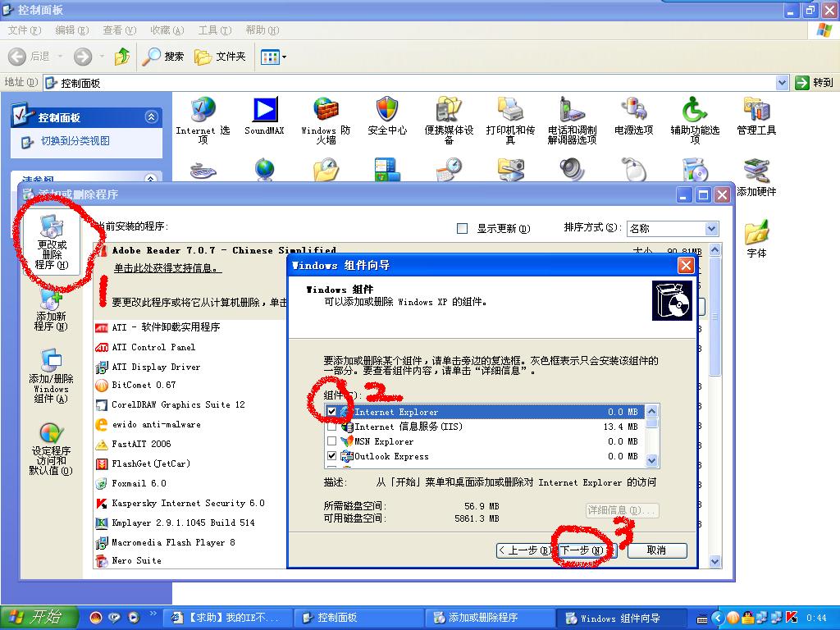Open the 字体 folder icon
Screen dimensions: 840x630
(x=756, y=239)
